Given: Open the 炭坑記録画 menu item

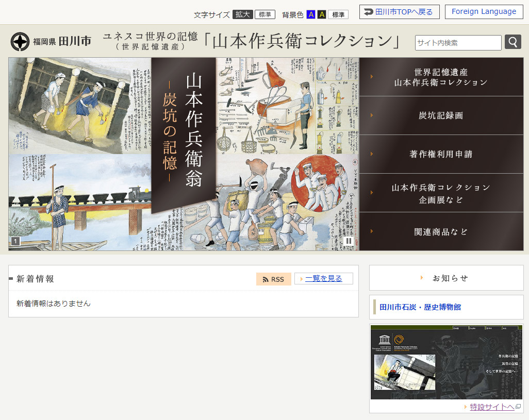Looking at the screenshot, I should [x=441, y=115].
